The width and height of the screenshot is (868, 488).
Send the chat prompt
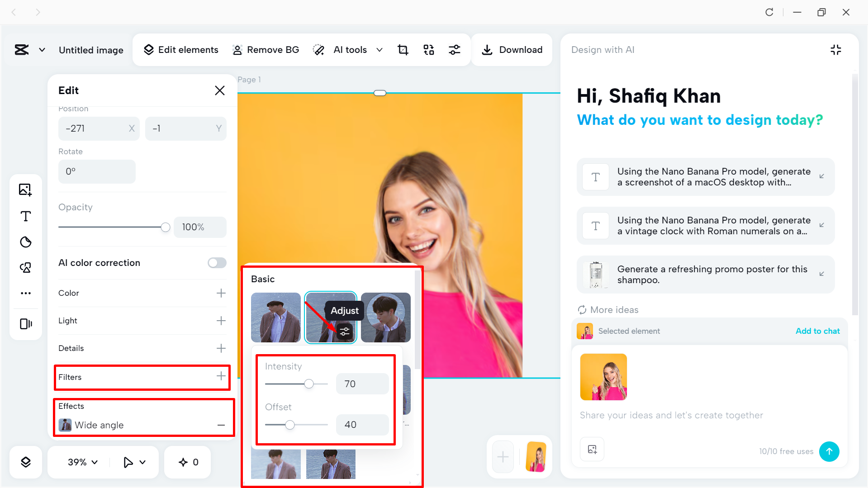(x=829, y=451)
